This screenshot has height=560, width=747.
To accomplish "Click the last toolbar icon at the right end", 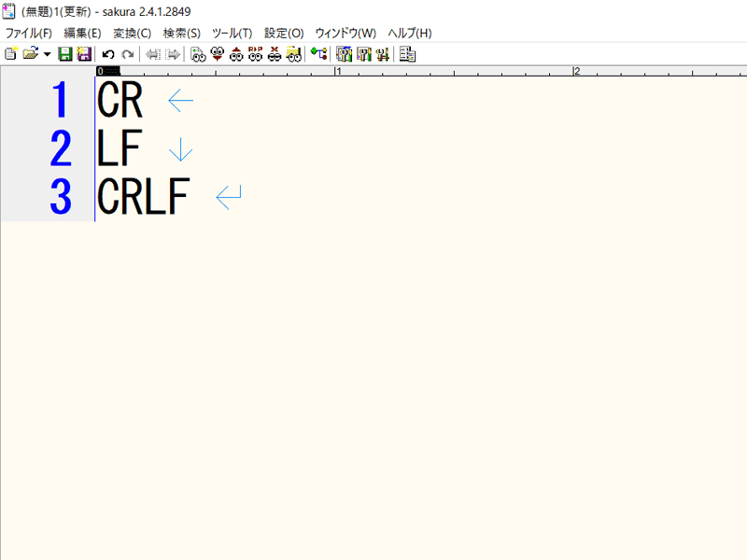I will point(407,54).
